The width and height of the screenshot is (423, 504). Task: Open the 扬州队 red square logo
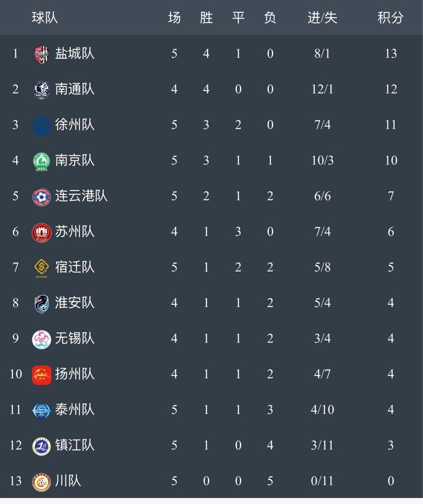pos(41,375)
